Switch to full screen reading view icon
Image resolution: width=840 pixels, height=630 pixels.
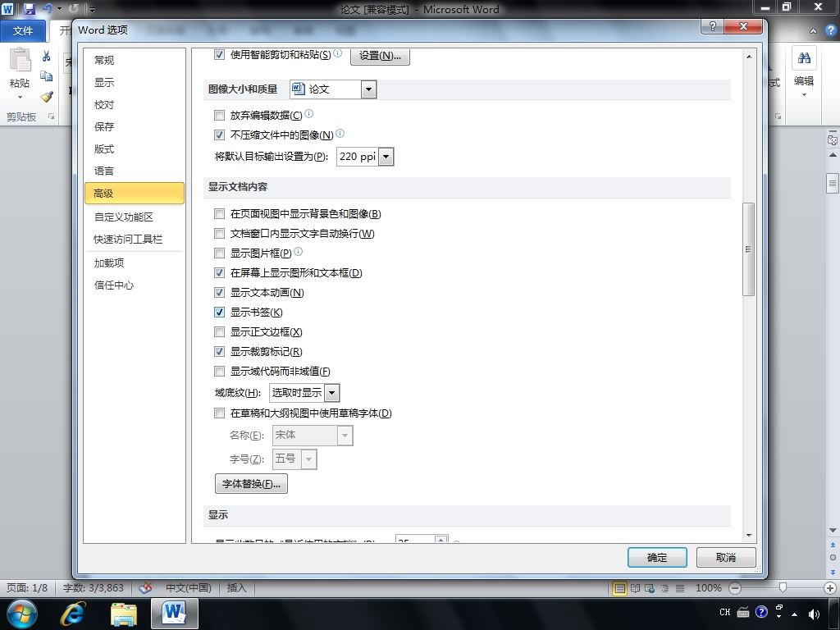[635, 588]
